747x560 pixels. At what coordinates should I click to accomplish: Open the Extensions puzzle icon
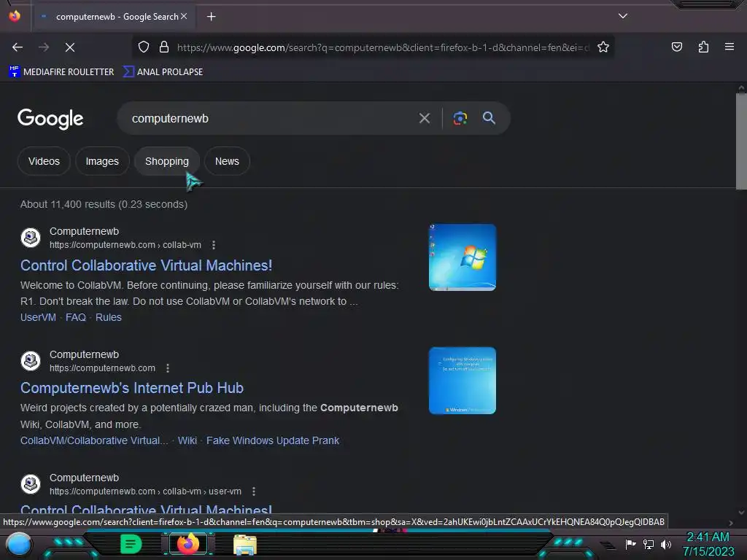pyautogui.click(x=703, y=47)
